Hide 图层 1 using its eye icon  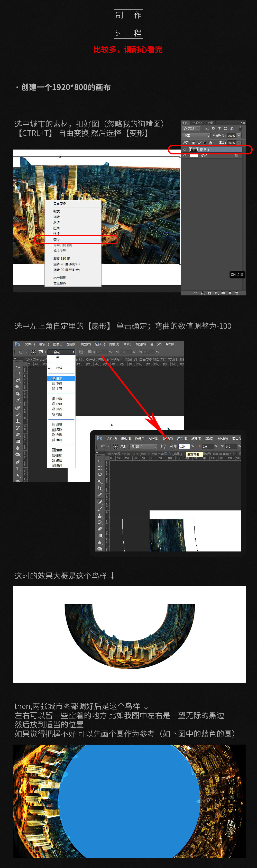[x=185, y=150]
